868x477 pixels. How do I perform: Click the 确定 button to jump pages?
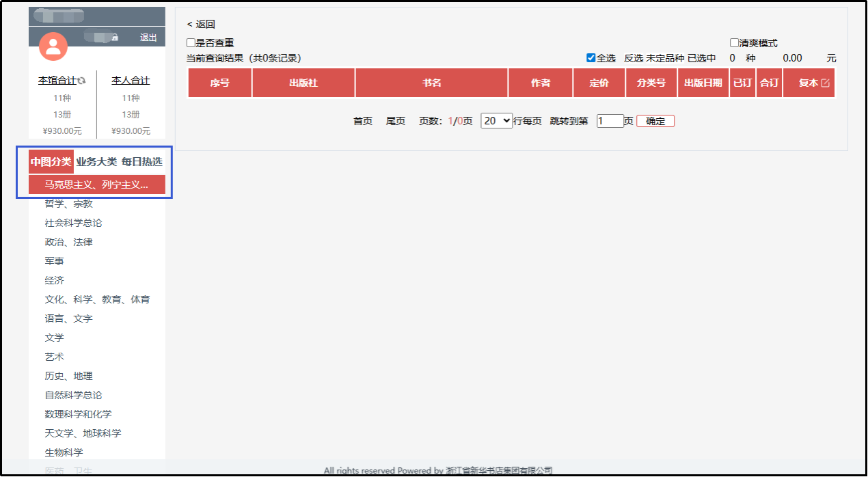(655, 121)
